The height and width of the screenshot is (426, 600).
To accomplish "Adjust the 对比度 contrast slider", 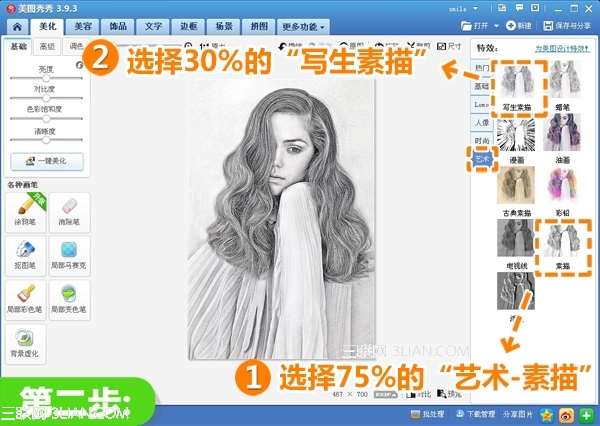I will pyautogui.click(x=46, y=98).
